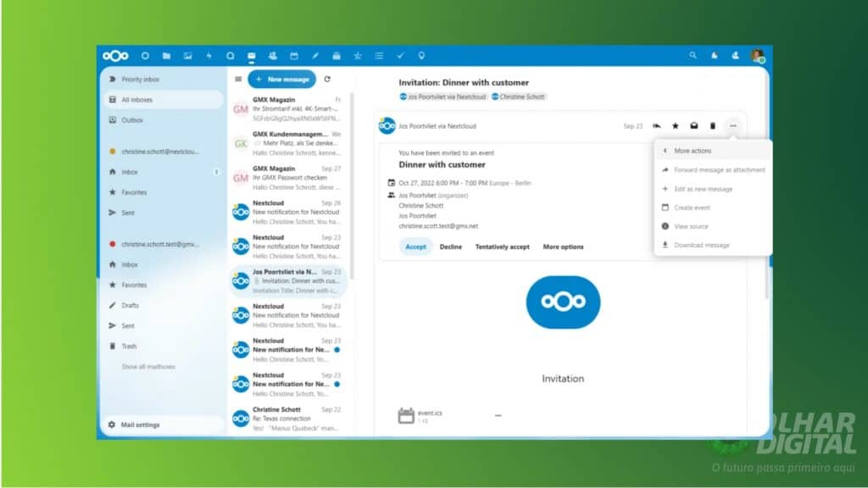The image size is (868, 488).
Task: Open More options for the invitation
Action: [563, 247]
